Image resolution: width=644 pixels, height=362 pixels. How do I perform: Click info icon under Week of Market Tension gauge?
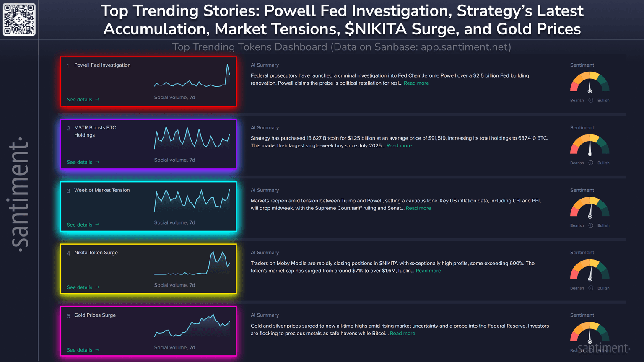tap(591, 225)
